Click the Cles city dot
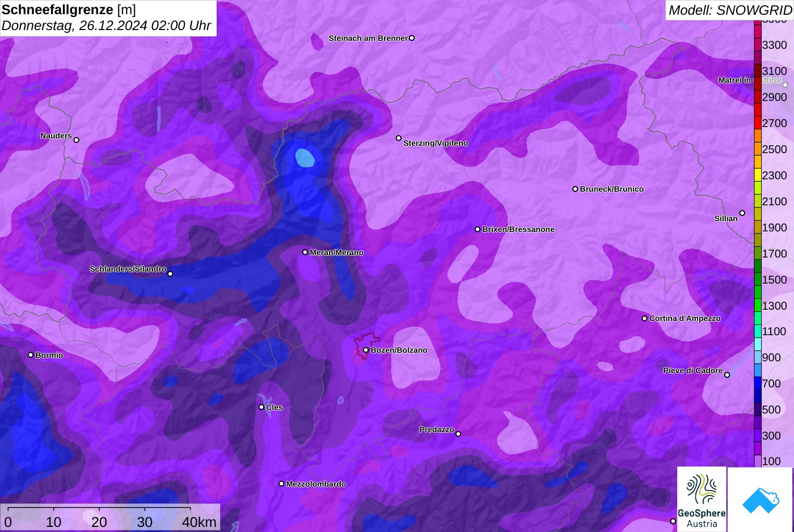The image size is (794, 532). coord(261,407)
